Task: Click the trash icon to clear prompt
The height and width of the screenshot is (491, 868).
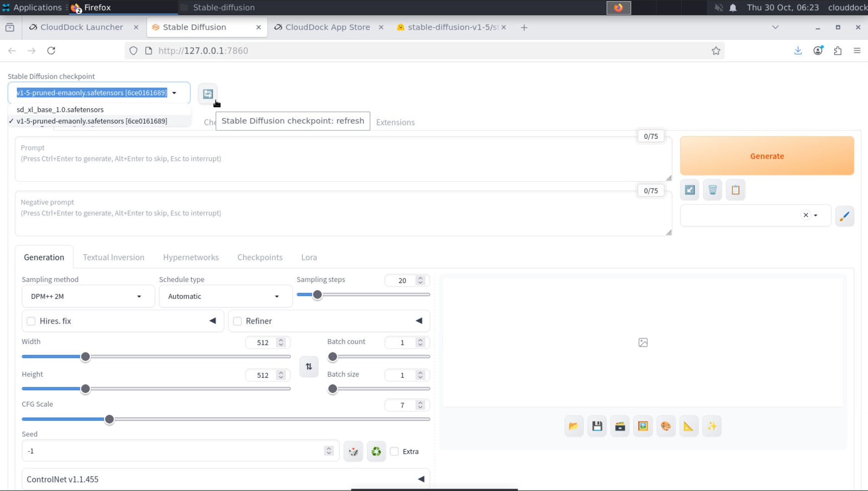Action: point(712,190)
